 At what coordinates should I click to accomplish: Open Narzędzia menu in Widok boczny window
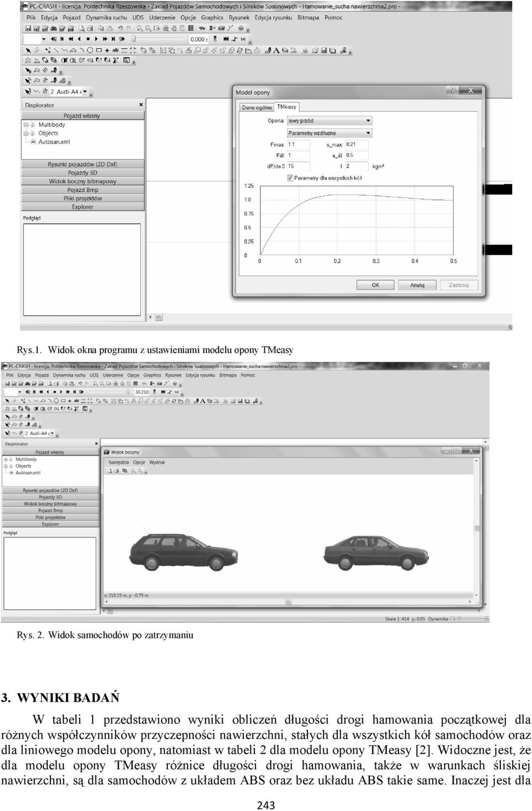[x=119, y=462]
